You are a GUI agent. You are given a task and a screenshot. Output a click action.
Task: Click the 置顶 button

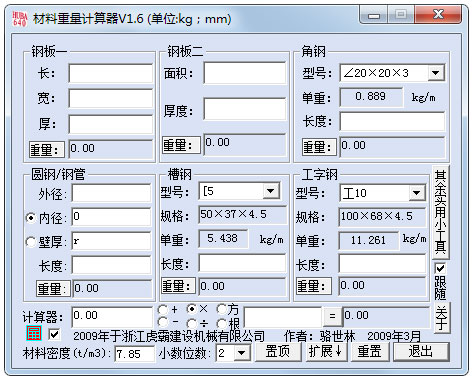[278, 352]
